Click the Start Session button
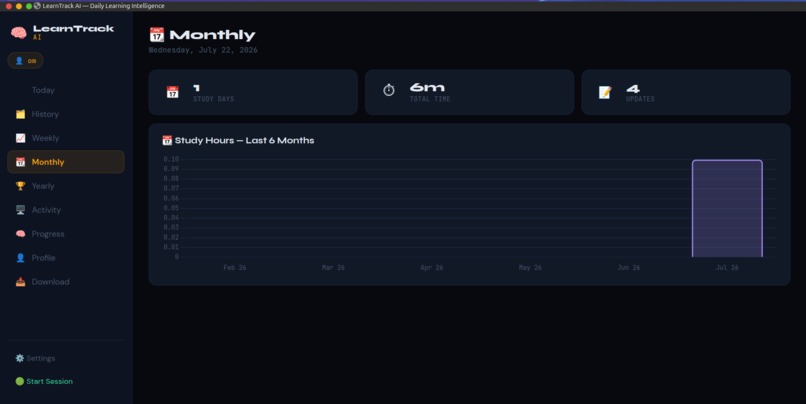The height and width of the screenshot is (404, 806). pos(44,381)
